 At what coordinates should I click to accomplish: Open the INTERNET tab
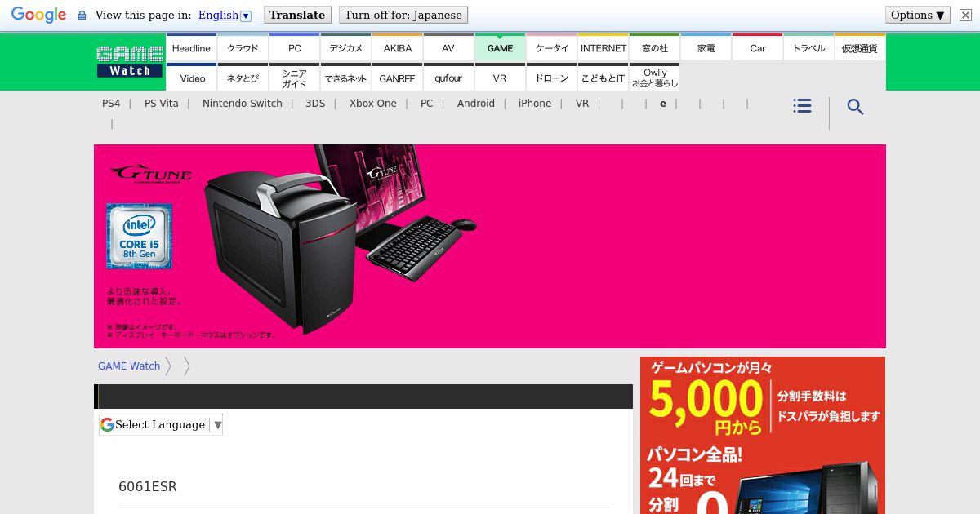point(603,48)
